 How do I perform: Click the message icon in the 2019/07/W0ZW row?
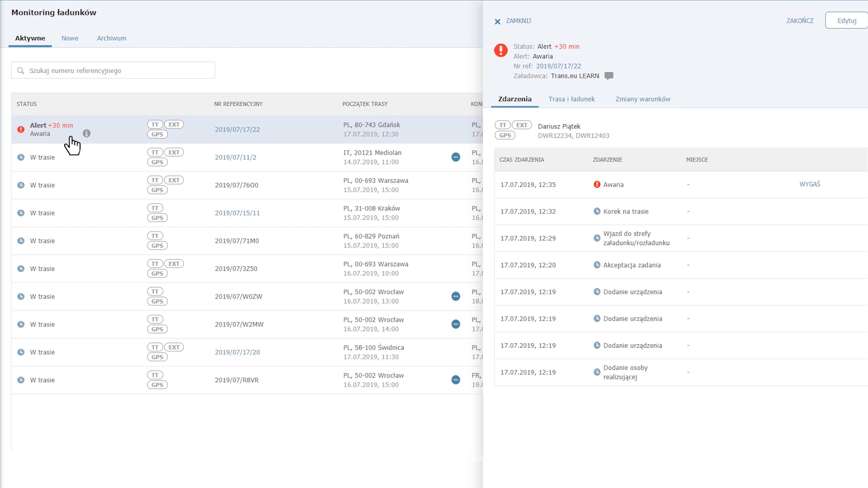point(455,296)
